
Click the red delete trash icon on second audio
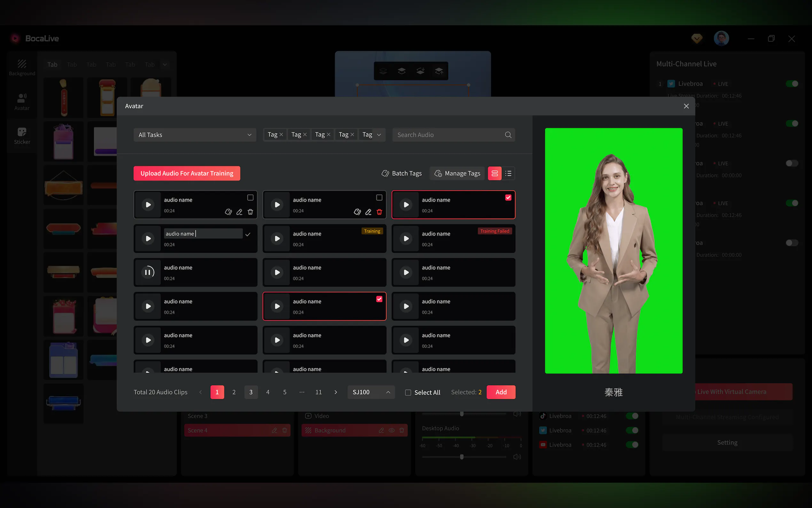point(379,212)
